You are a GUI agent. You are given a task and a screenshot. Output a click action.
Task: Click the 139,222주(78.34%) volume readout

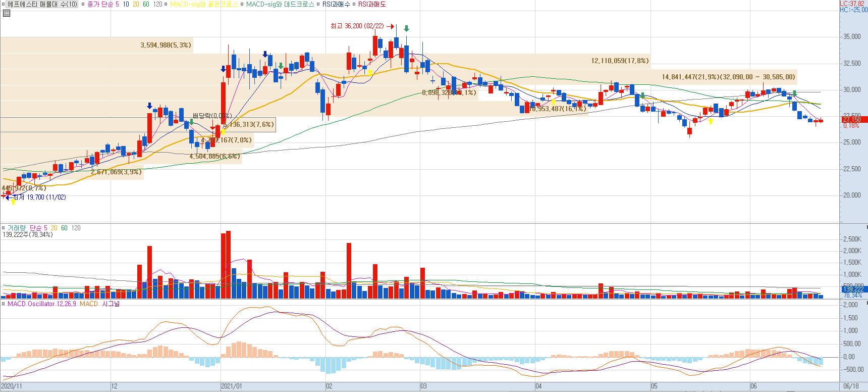(x=28, y=234)
